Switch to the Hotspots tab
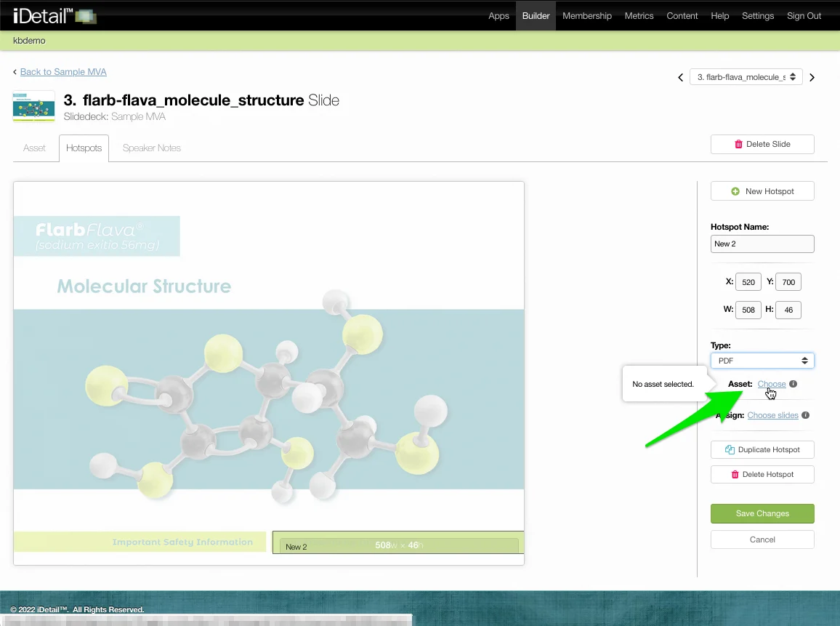Screen dimensions: 840x626 click(x=84, y=148)
